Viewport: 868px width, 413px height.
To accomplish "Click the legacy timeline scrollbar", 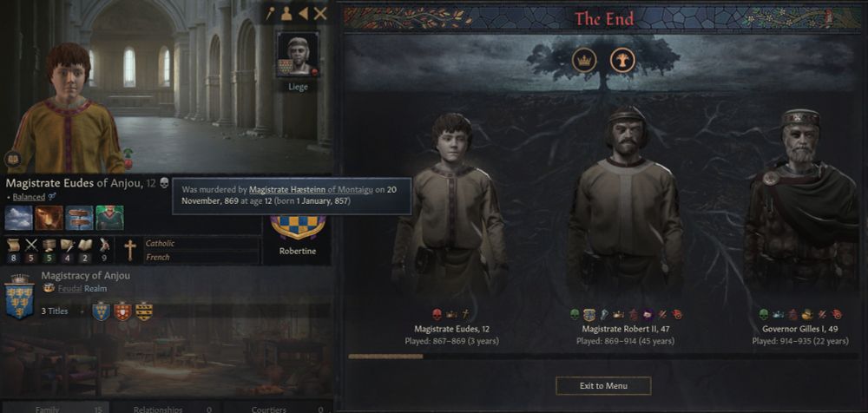I will tap(603, 357).
